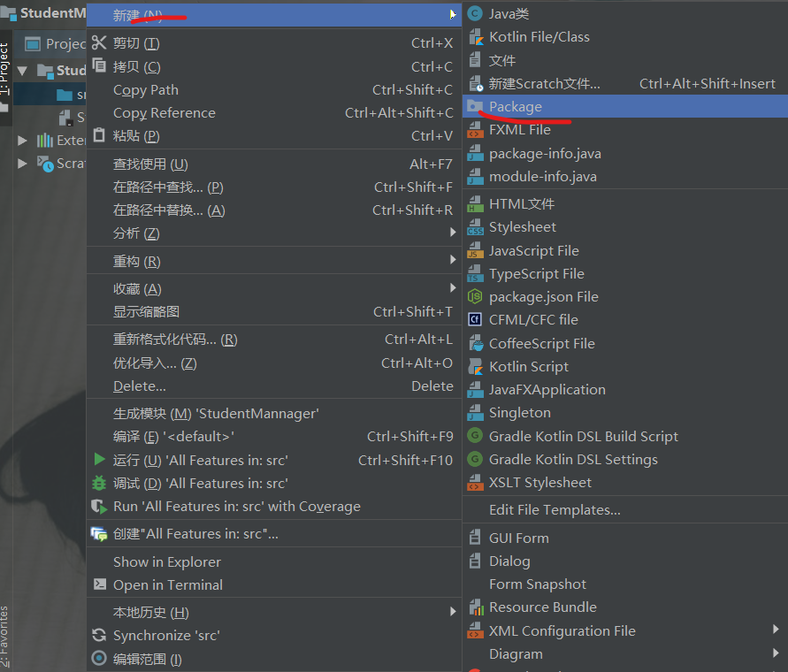Choose 文件 in New submenu
788x672 pixels.
pyautogui.click(x=625, y=60)
